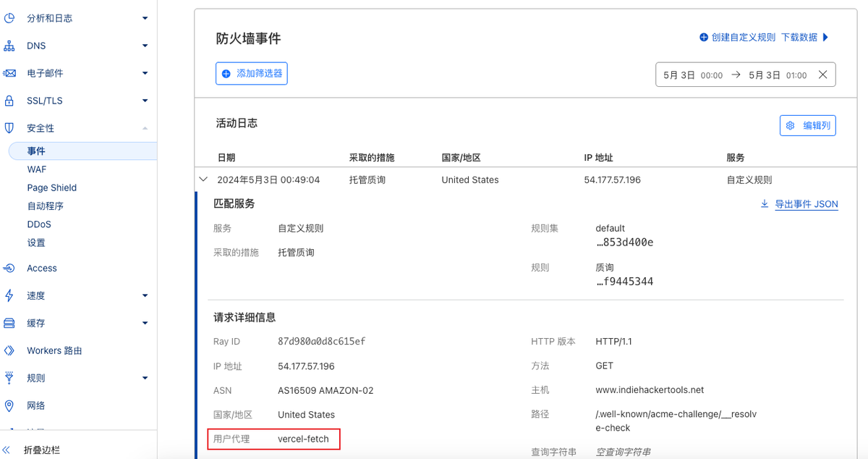
Task: Click the SSL/TLS lock icon
Action: tap(9, 101)
